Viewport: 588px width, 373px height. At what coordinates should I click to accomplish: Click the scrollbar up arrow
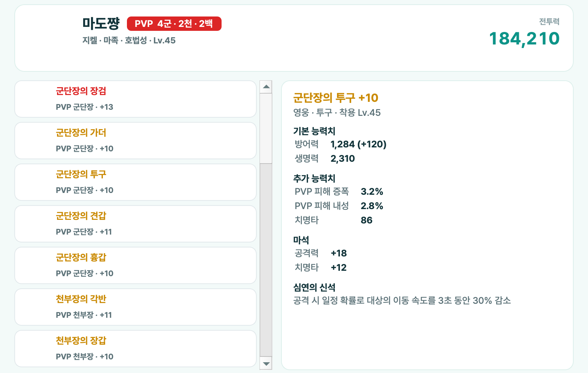point(266,87)
